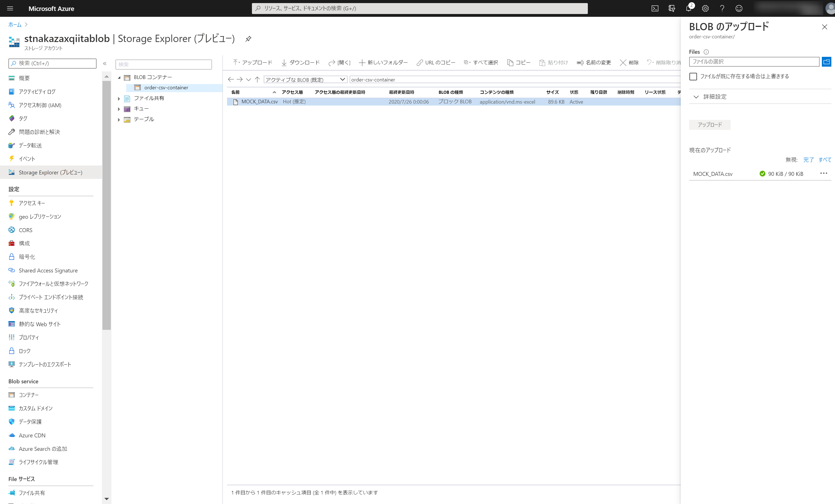This screenshot has width=835, height=504.
Task: Click the sidebar scroll down arrow
Action: 107,499
